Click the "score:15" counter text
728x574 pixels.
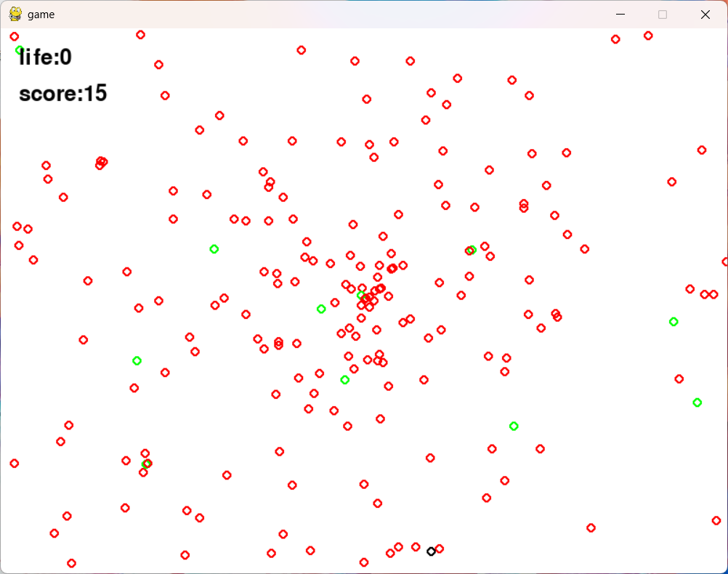pos(62,93)
